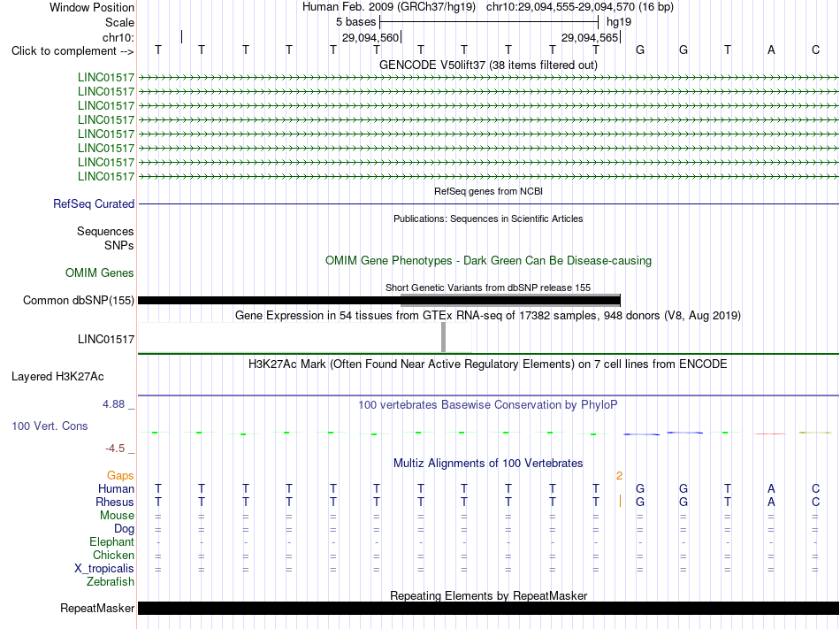The image size is (840, 629).
Task: Click the Common dbSNP(155) track label
Action: tap(78, 300)
